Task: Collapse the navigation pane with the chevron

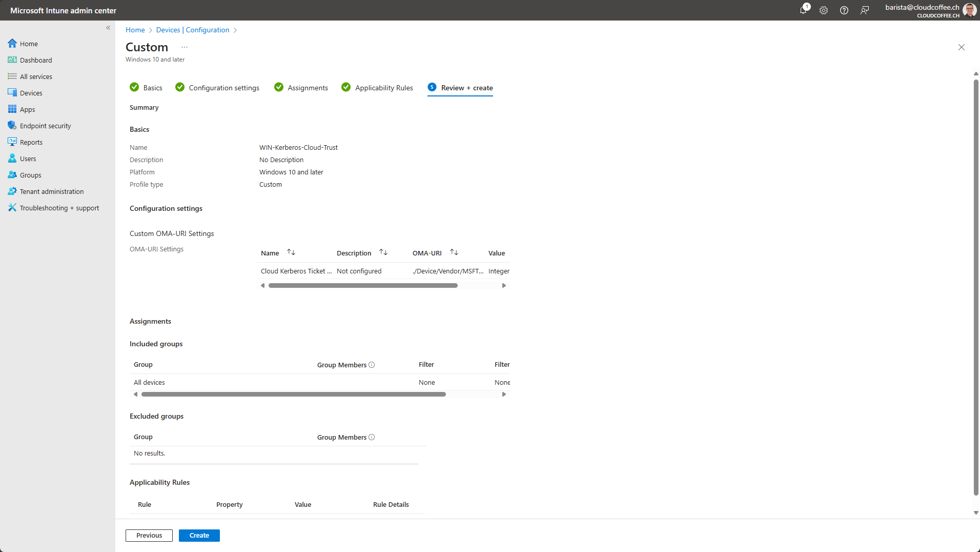Action: click(108, 28)
